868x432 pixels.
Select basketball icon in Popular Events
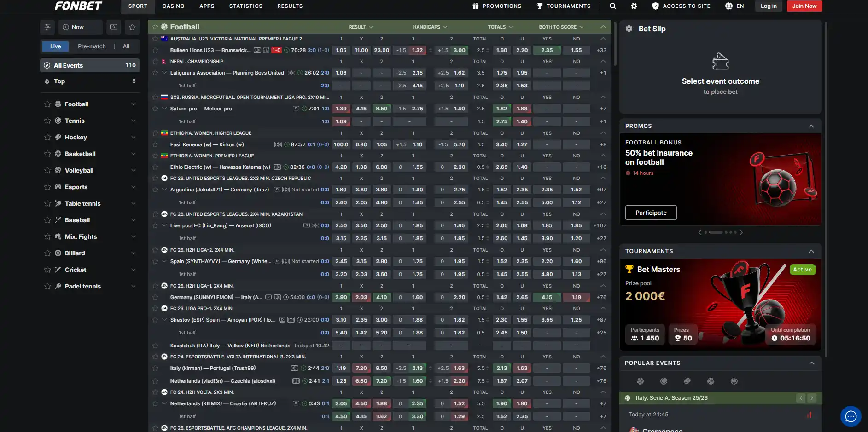[x=711, y=381]
